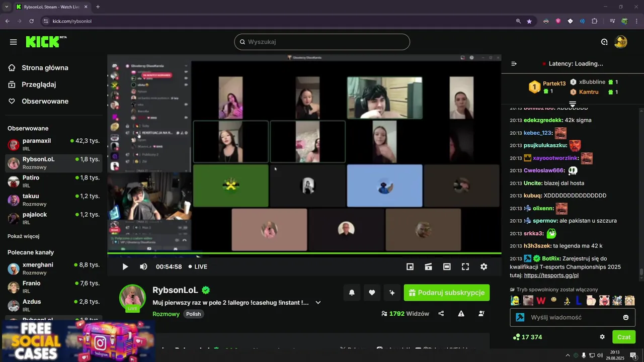This screenshot has width=644, height=362.
Task: Click the green Czat send button
Action: (624, 337)
